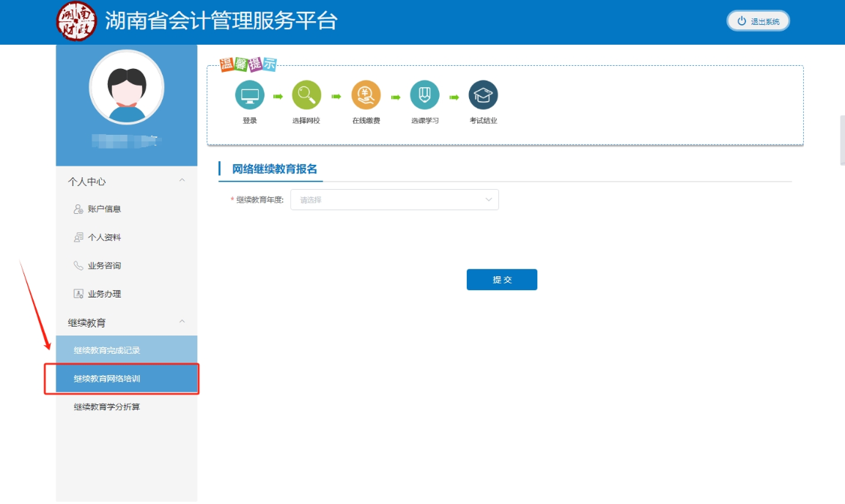Click the user avatar picture
Image resolution: width=845 pixels, height=504 pixels.
click(126, 86)
